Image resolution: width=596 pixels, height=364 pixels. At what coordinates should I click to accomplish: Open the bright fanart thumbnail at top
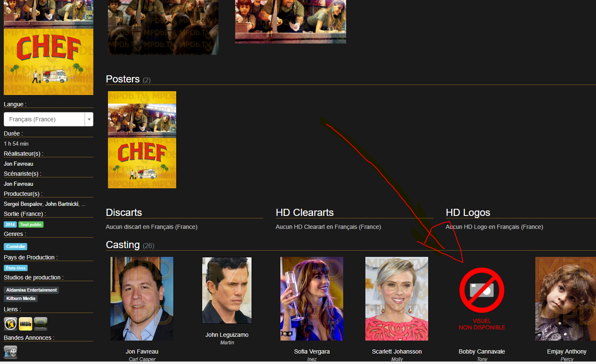pos(290,21)
